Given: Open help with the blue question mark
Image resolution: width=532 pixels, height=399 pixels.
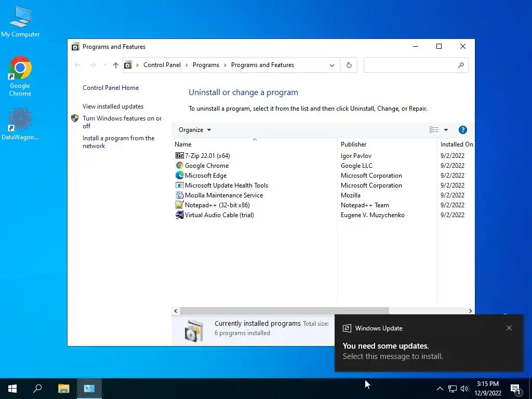Looking at the screenshot, I should 463,130.
